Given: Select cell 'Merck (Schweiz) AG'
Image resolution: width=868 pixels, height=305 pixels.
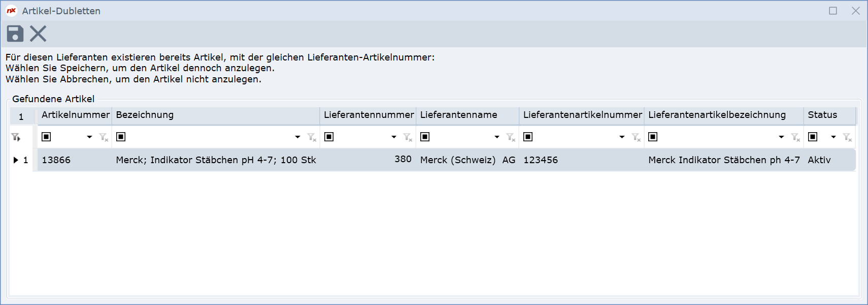Looking at the screenshot, I should (x=468, y=160).
